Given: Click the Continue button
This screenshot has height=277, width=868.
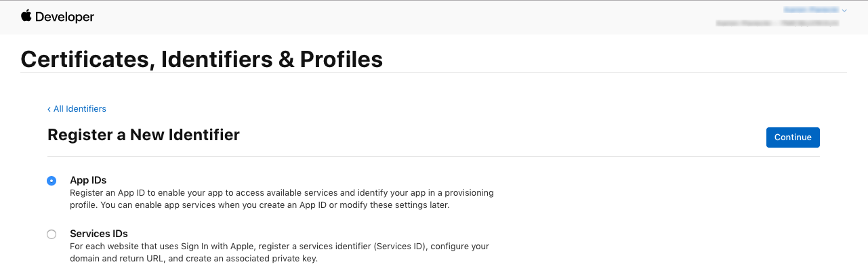Looking at the screenshot, I should point(793,137).
